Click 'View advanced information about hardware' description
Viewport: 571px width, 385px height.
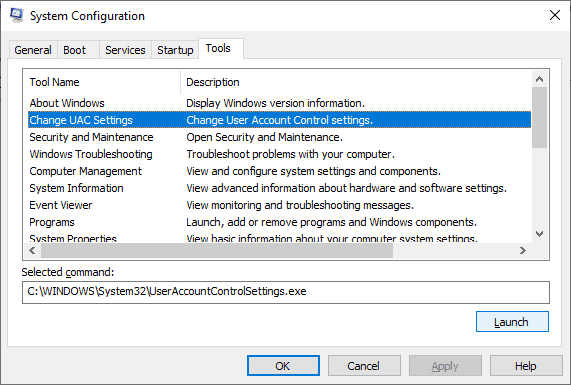click(346, 188)
